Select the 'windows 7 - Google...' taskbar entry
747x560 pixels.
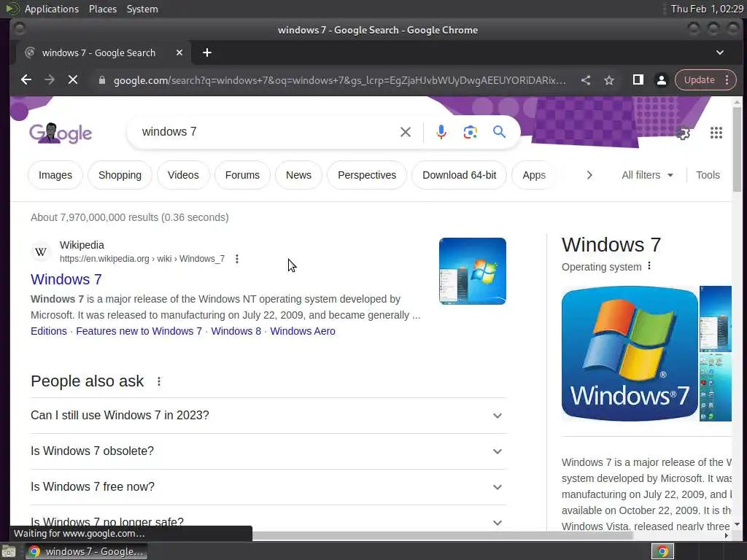[86, 551]
